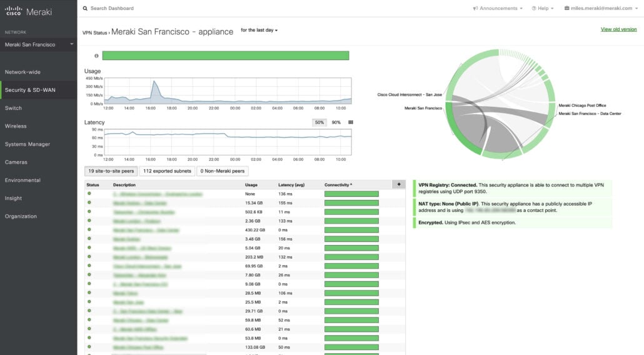Open the latency grid view icon
644x355 pixels.
click(350, 122)
